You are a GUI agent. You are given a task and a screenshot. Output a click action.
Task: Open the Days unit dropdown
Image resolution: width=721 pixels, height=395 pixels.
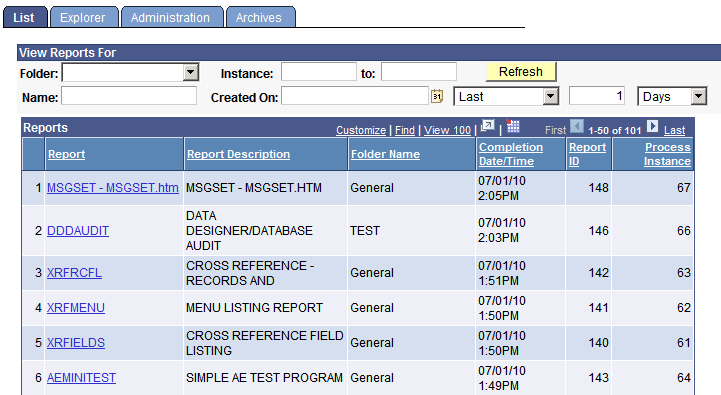tap(698, 97)
